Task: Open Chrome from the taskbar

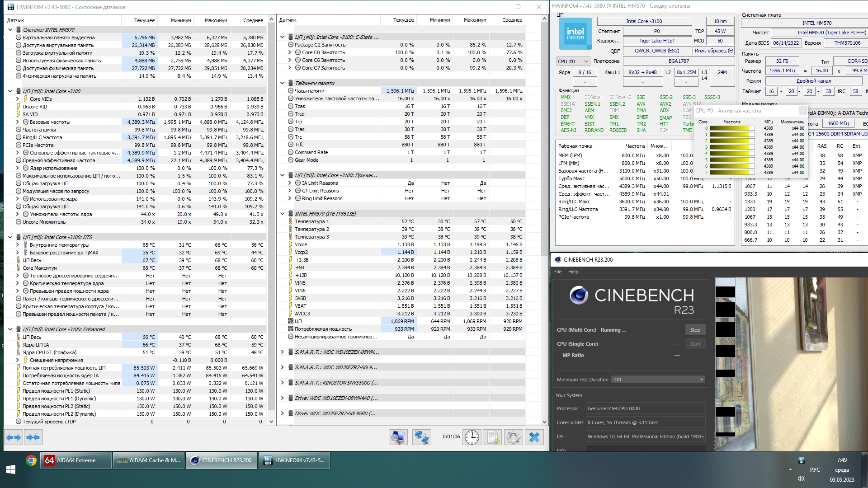Action: 31,460
